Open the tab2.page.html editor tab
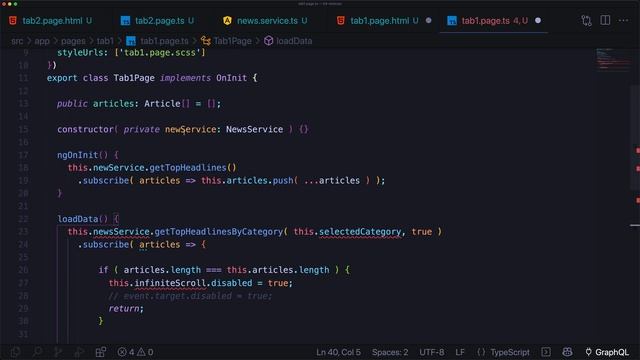Image resolution: width=640 pixels, height=360 pixels. click(x=51, y=21)
